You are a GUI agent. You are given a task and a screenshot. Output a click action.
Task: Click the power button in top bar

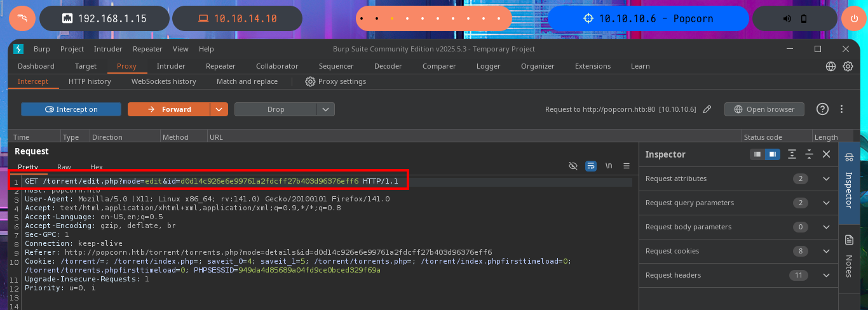[854, 18]
